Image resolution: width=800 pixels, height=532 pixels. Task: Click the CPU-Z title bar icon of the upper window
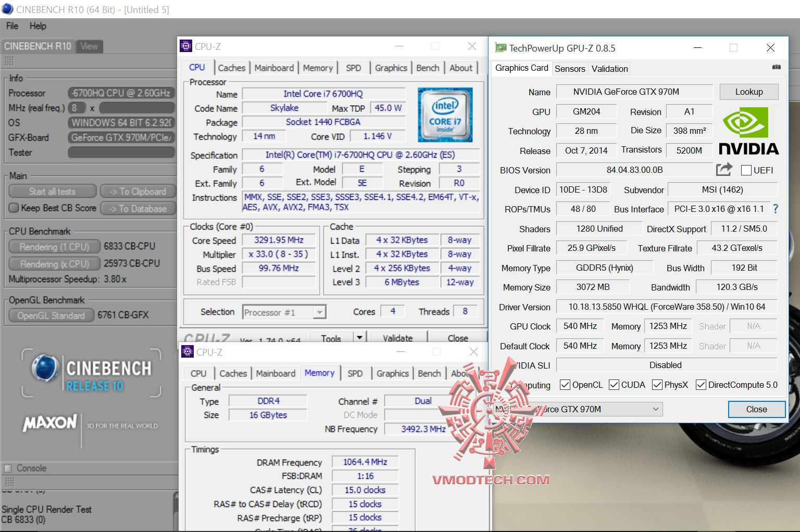point(186,46)
